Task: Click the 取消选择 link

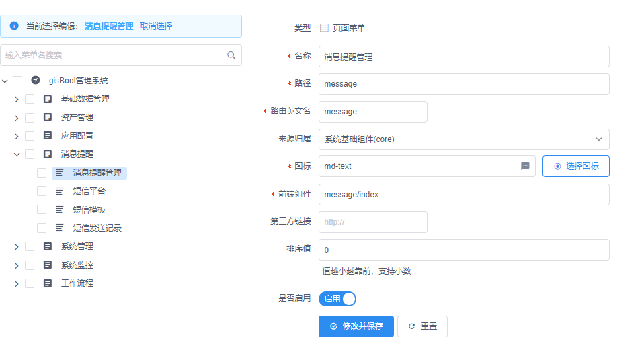Action: [x=156, y=26]
